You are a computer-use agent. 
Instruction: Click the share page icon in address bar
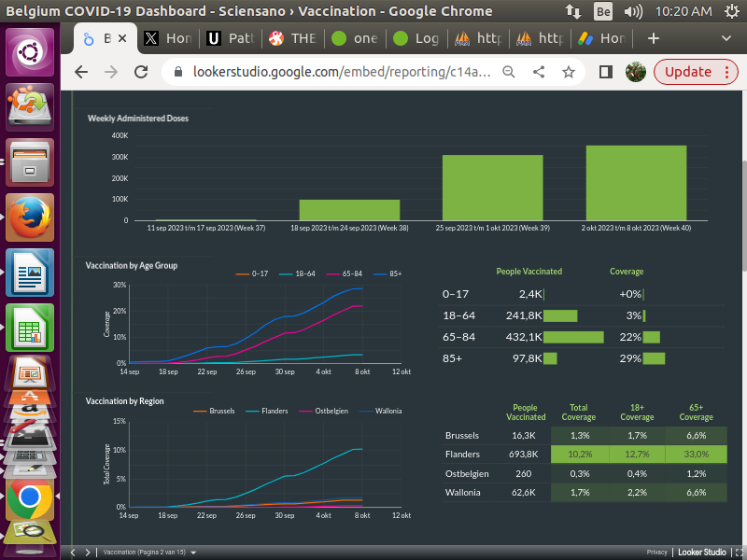pyautogui.click(x=539, y=72)
